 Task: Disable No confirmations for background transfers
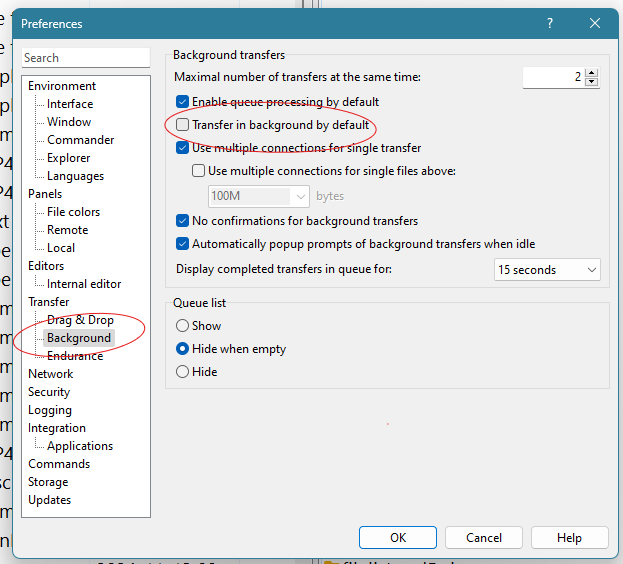(183, 221)
